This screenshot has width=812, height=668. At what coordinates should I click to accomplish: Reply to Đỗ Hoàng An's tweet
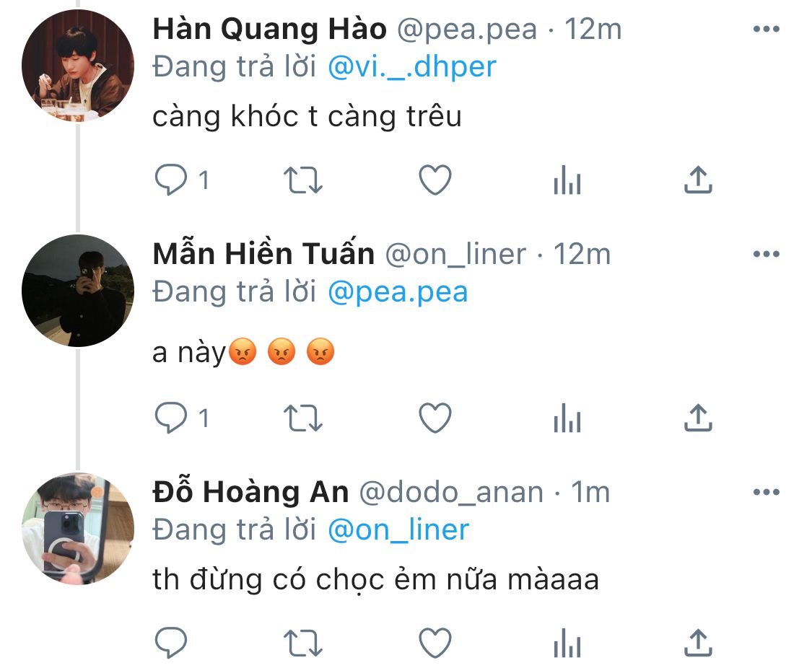pyautogui.click(x=172, y=643)
